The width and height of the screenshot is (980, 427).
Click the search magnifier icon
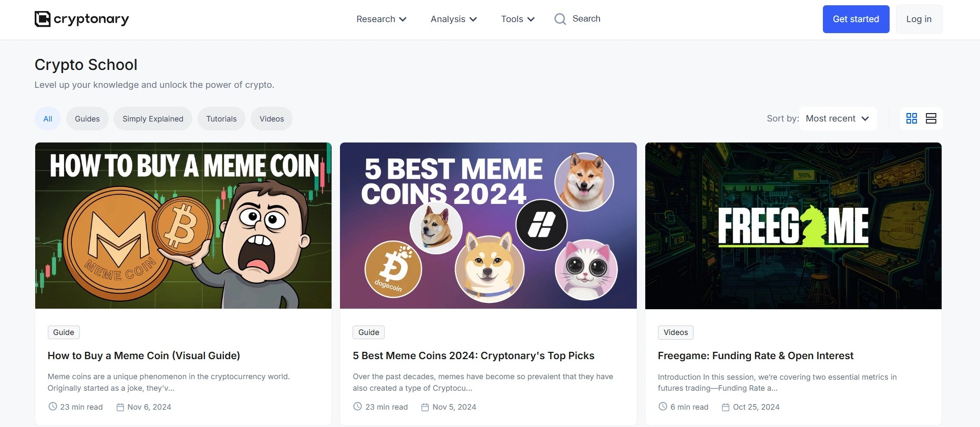click(x=560, y=19)
